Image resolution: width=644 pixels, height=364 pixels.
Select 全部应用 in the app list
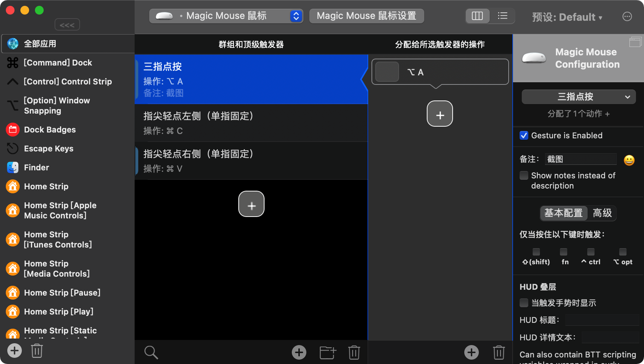tap(68, 44)
